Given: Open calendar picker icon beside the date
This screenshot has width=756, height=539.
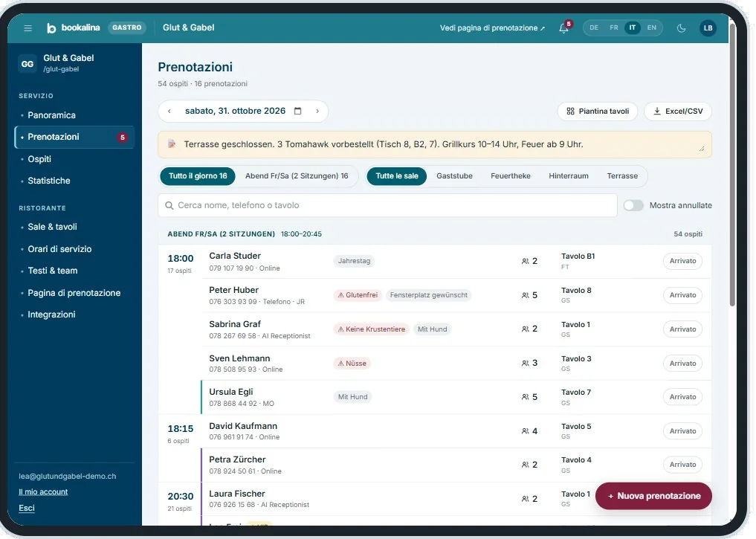Looking at the screenshot, I should (x=298, y=111).
